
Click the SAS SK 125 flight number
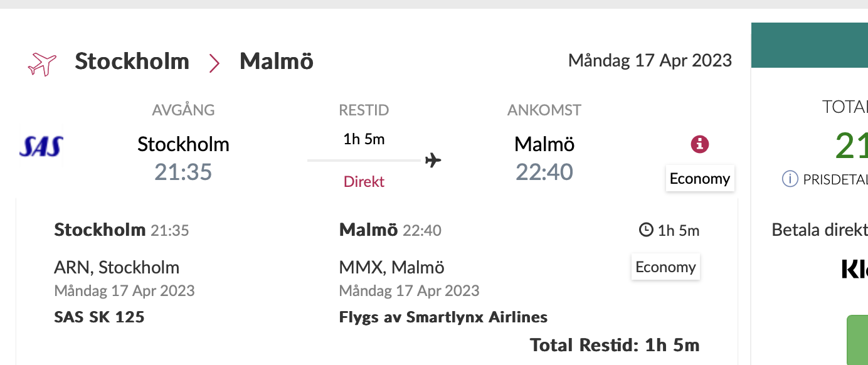pos(98,317)
